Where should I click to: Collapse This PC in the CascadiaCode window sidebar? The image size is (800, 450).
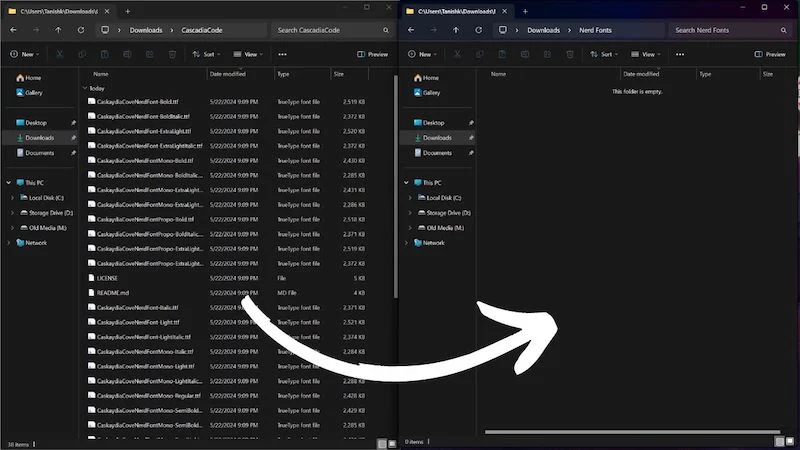tap(9, 183)
